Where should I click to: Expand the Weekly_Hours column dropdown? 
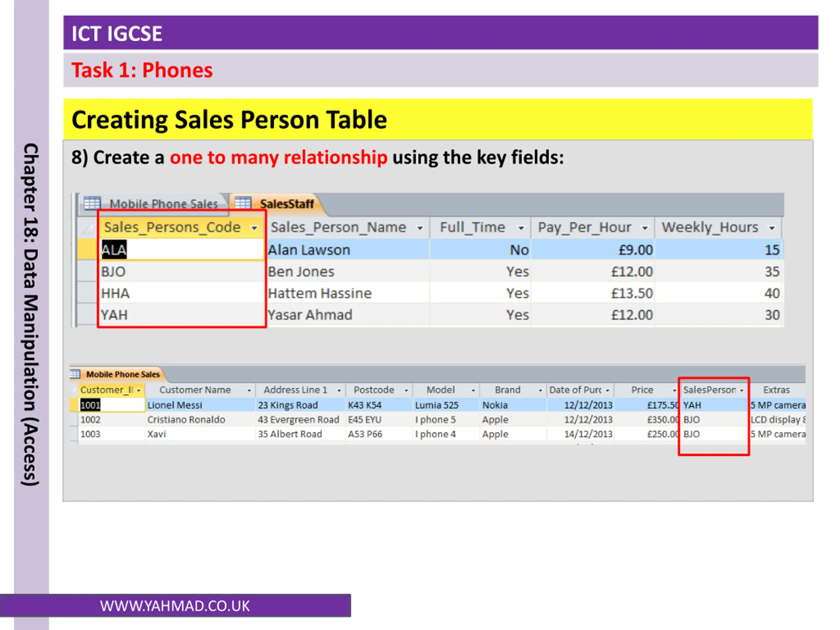(772, 228)
